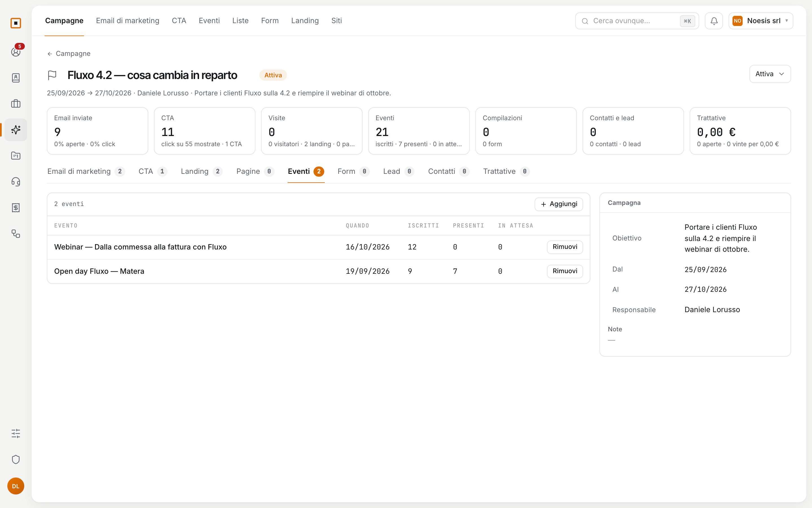Open the contacts icon with badge 5
Image resolution: width=812 pixels, height=508 pixels.
coord(16,52)
